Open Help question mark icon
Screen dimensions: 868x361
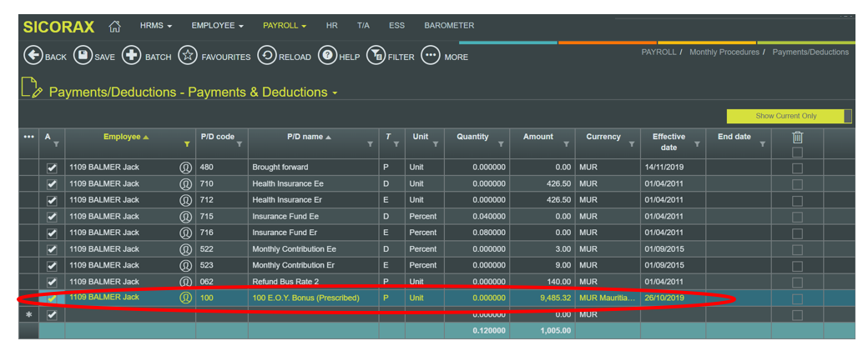click(x=327, y=56)
